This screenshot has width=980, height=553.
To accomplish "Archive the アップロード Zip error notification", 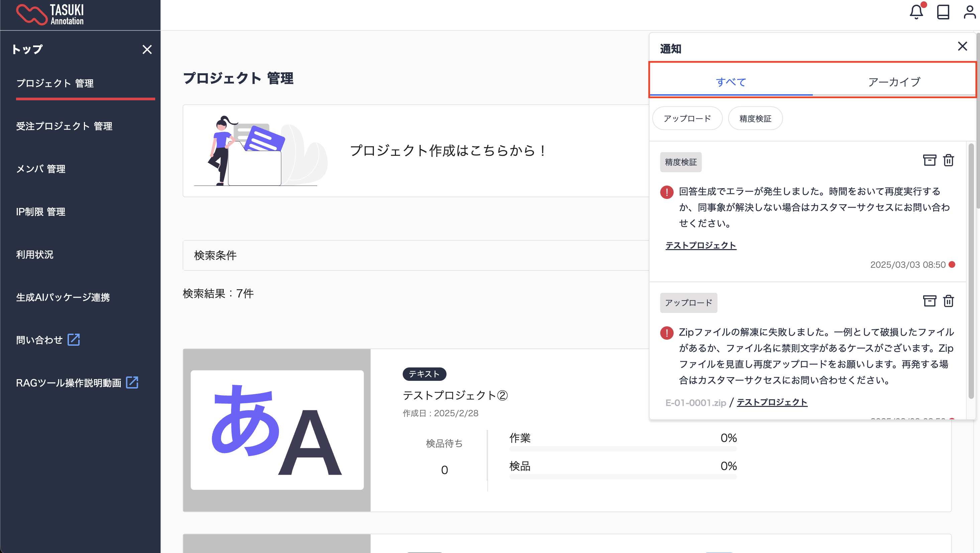I will coord(929,301).
